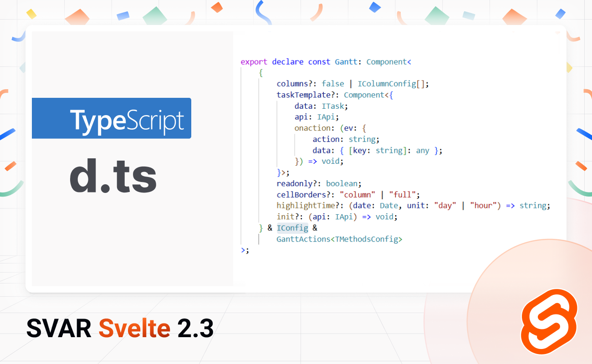Click the '[key: string]: any' line
The image size is (592, 364).
click(378, 151)
